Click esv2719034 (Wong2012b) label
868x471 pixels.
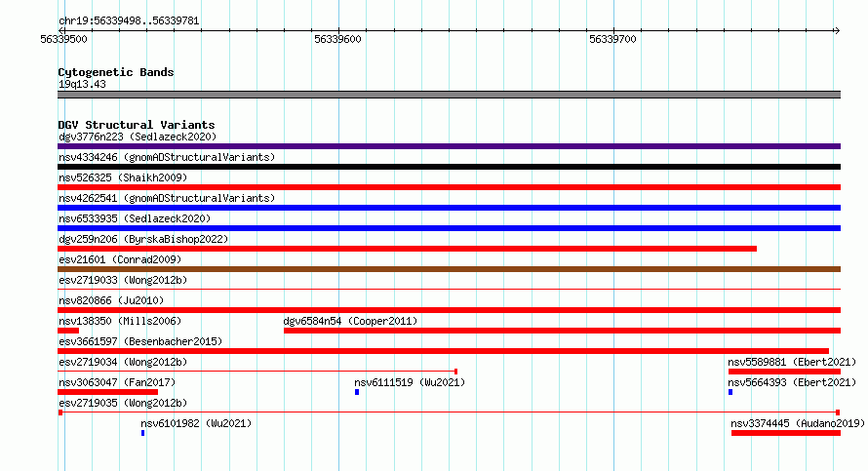[x=123, y=362]
